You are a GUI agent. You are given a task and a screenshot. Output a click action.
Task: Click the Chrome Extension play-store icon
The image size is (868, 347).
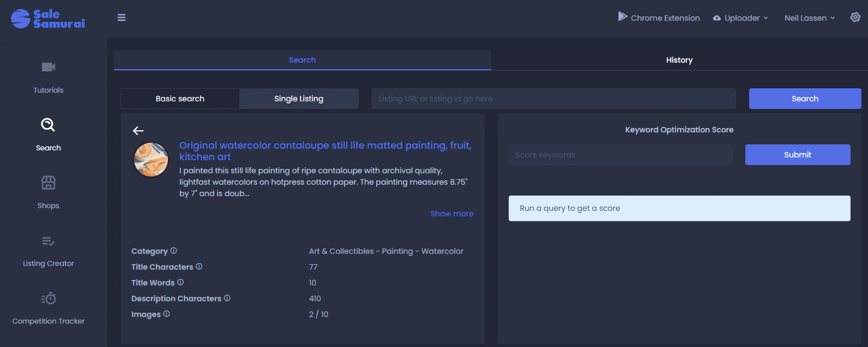[622, 17]
